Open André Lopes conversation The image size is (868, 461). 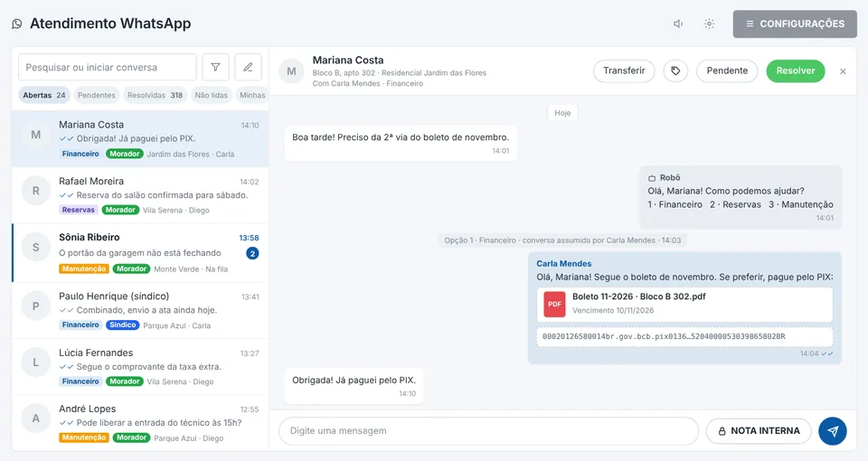pyautogui.click(x=140, y=423)
